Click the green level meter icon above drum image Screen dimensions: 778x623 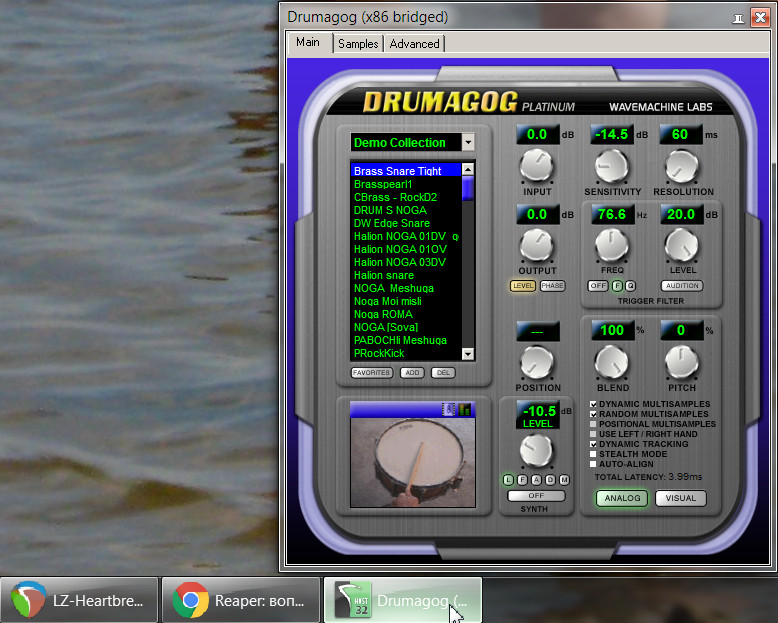click(464, 410)
